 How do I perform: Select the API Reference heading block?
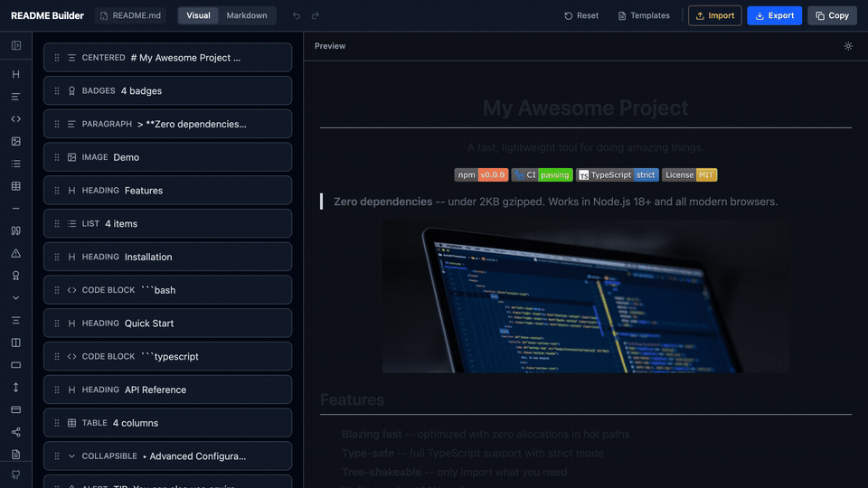tap(168, 389)
